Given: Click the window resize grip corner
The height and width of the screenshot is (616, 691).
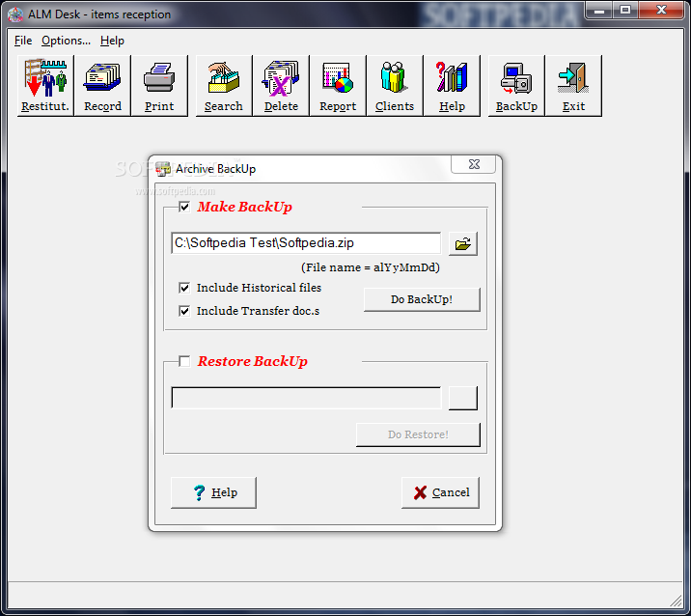Looking at the screenshot, I should tap(676, 601).
